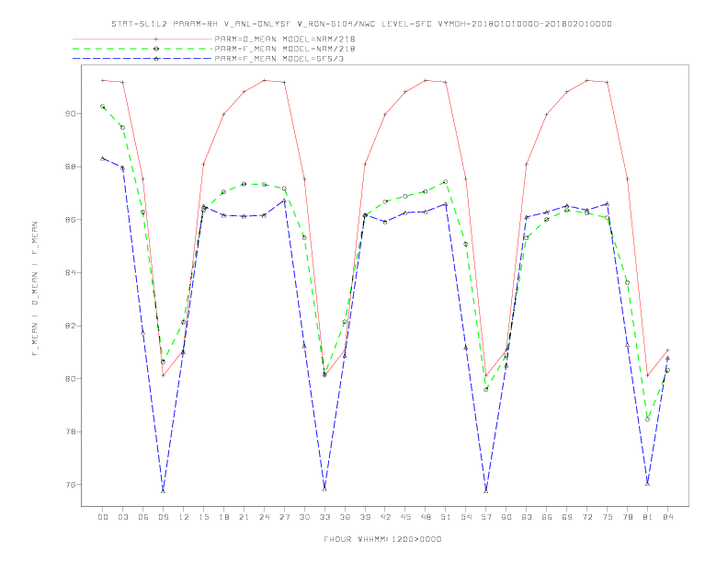Click x-axis forecast hour 00
The height and width of the screenshot is (563, 728).
point(103,517)
